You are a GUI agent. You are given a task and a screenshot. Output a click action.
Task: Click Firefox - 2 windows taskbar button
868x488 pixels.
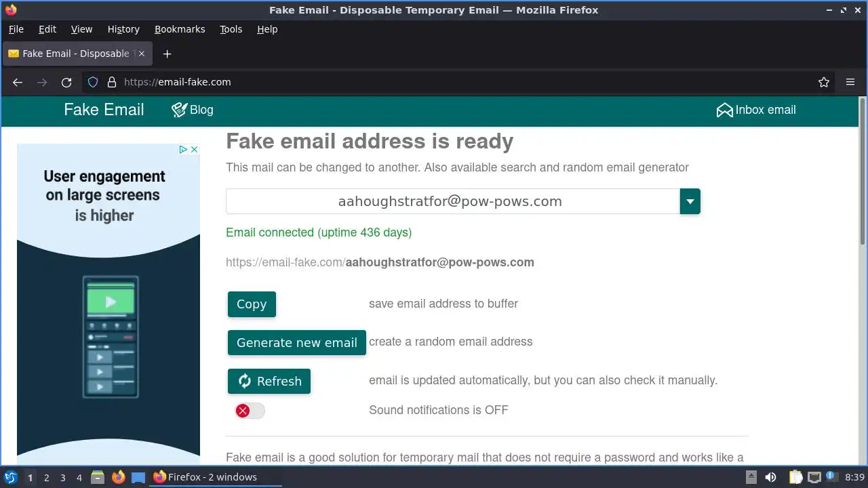[216, 477]
